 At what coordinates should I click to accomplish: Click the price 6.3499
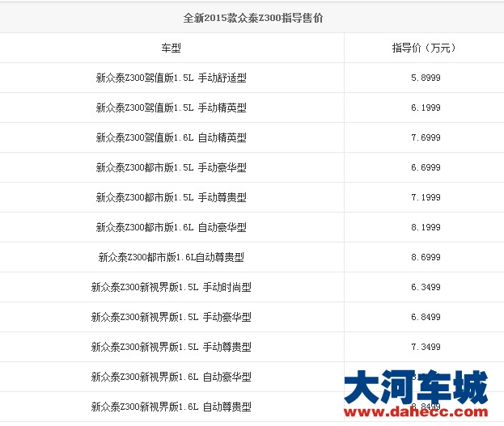426,287
